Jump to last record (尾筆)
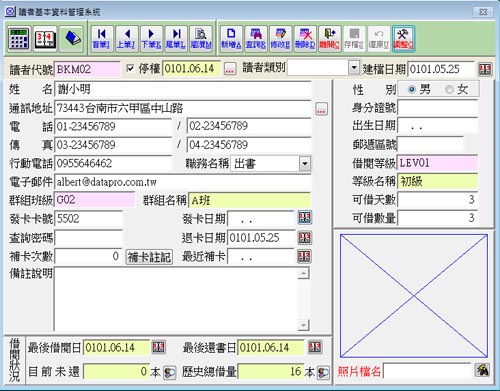Image resolution: width=500 pixels, height=391 pixels. (176, 39)
